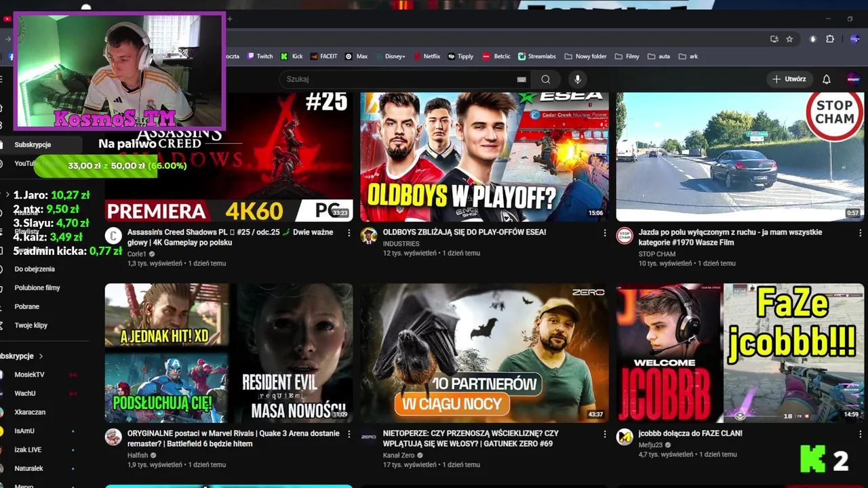Play the WELCOME JCOBBB thumbnail

(740, 353)
